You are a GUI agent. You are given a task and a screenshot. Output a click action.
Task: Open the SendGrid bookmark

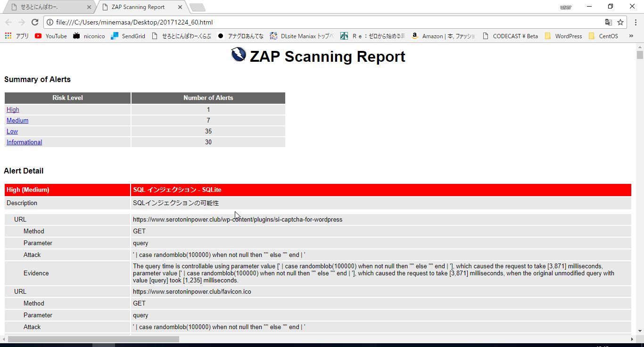click(128, 36)
